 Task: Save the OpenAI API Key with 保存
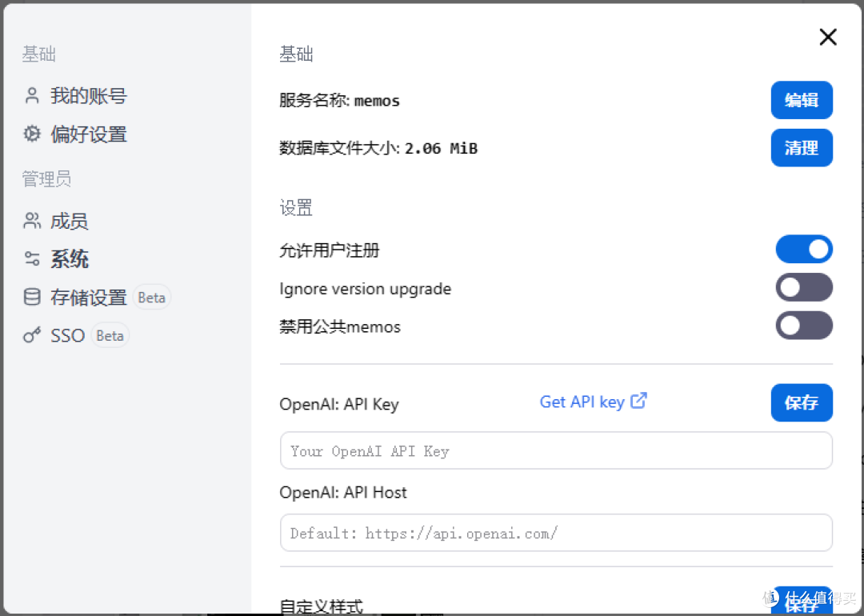coord(802,402)
